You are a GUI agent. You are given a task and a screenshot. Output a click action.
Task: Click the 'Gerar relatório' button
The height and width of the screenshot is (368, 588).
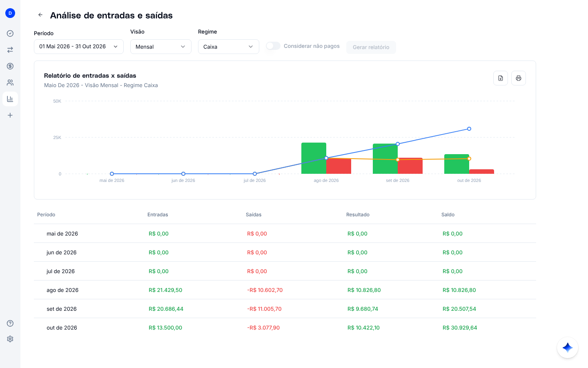click(x=371, y=47)
